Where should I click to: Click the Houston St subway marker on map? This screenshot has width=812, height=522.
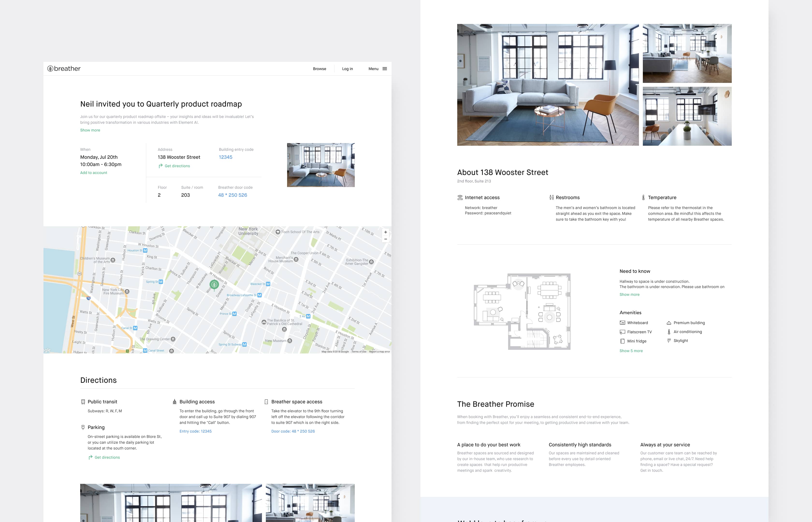click(x=145, y=251)
